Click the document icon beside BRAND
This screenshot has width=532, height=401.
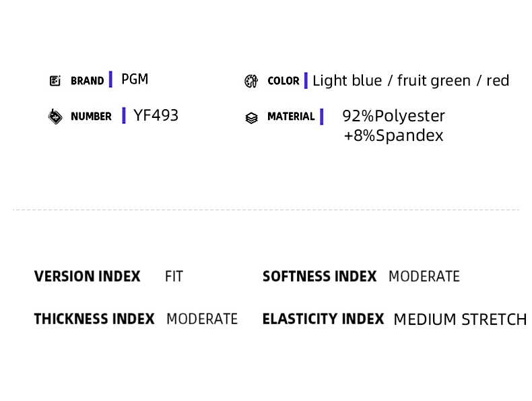55,81
